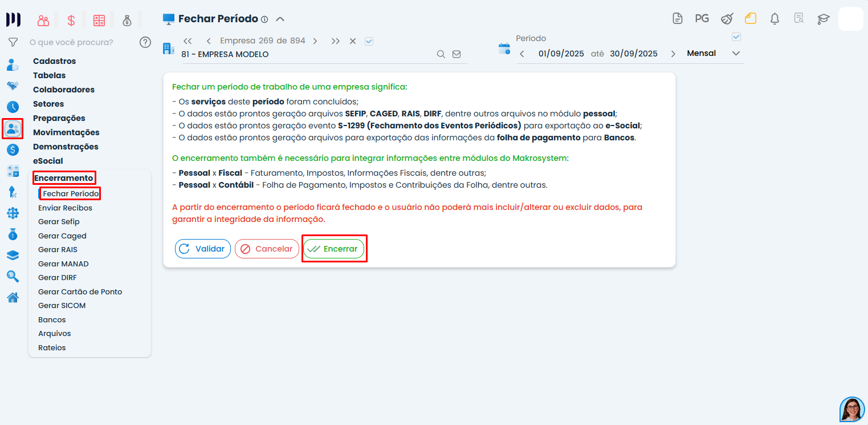Open the help question mark icon
This screenshot has height=425, width=868.
point(145,42)
